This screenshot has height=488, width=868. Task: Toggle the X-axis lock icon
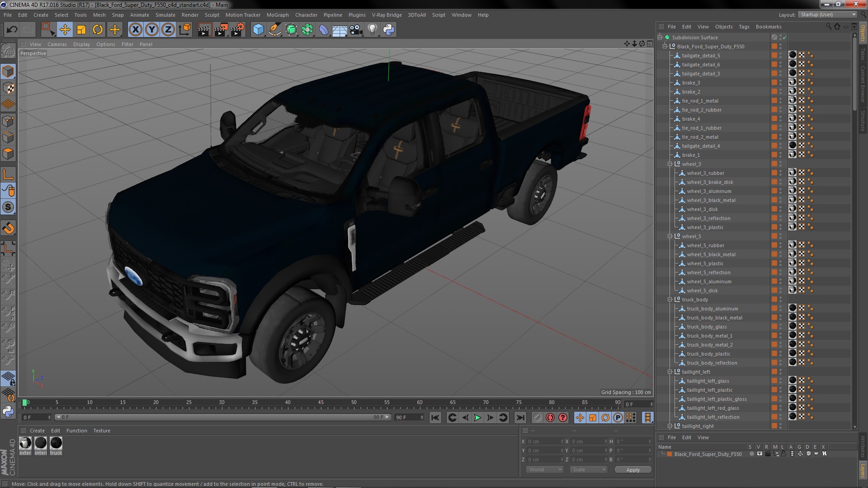coord(135,30)
